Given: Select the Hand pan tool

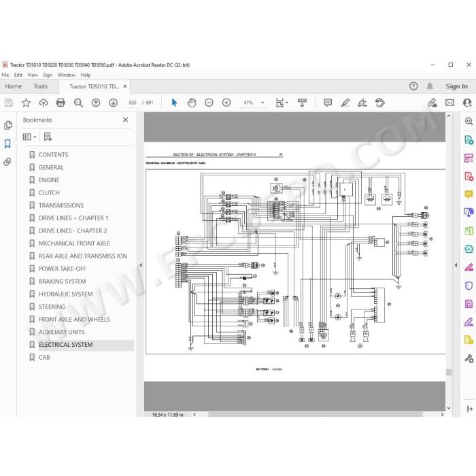Looking at the screenshot, I should pyautogui.click(x=192, y=103).
